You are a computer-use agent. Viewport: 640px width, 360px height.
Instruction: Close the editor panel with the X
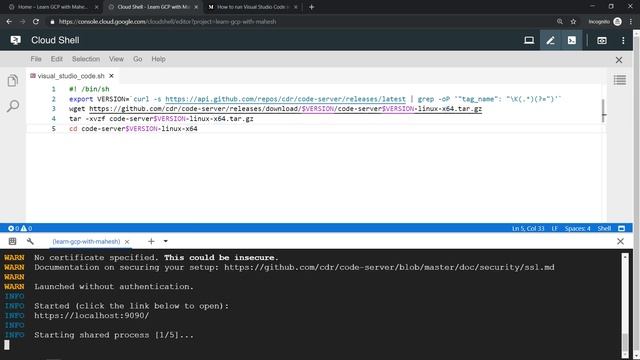pos(619,60)
